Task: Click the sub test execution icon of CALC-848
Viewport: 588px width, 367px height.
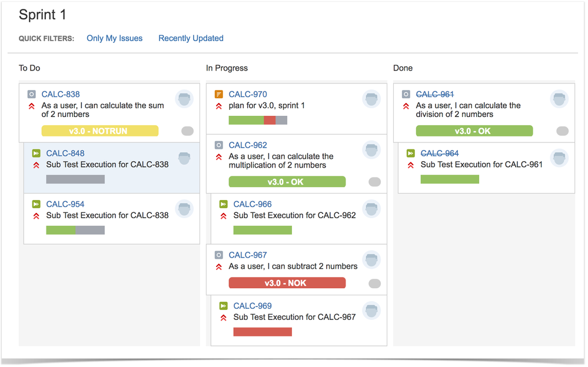Action: [x=36, y=154]
